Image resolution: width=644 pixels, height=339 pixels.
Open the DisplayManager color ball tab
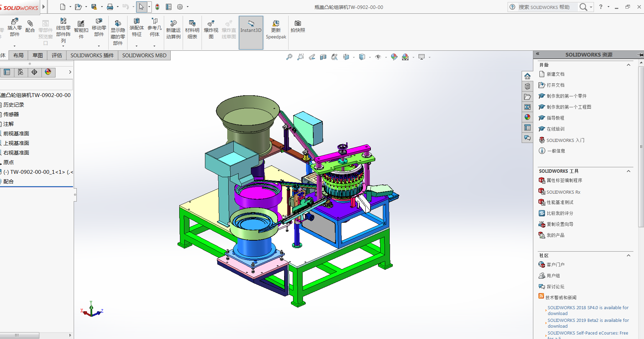48,72
